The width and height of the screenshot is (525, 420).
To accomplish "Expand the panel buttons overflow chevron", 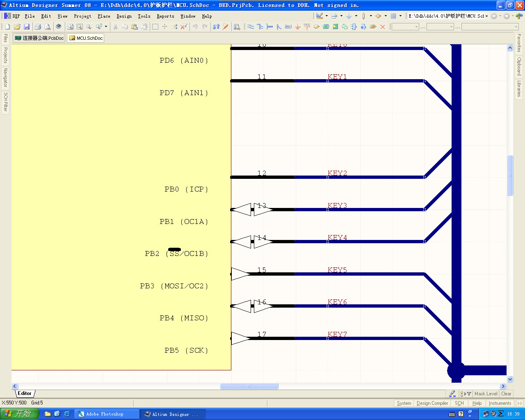I will (x=520, y=403).
